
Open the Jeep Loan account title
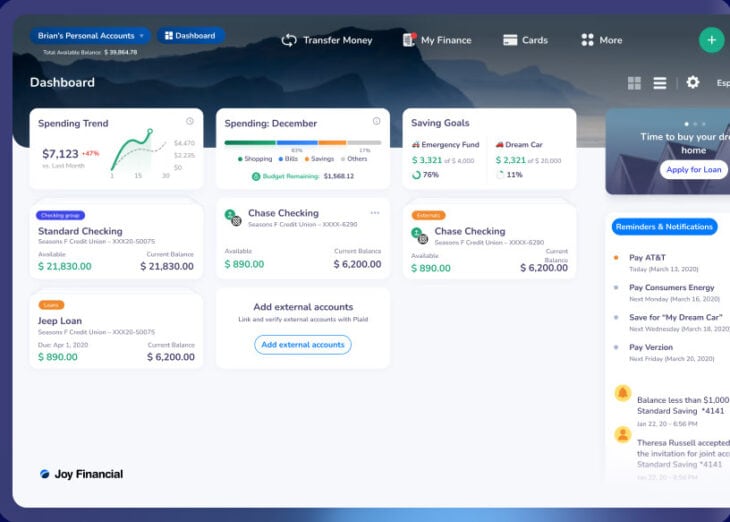60,321
